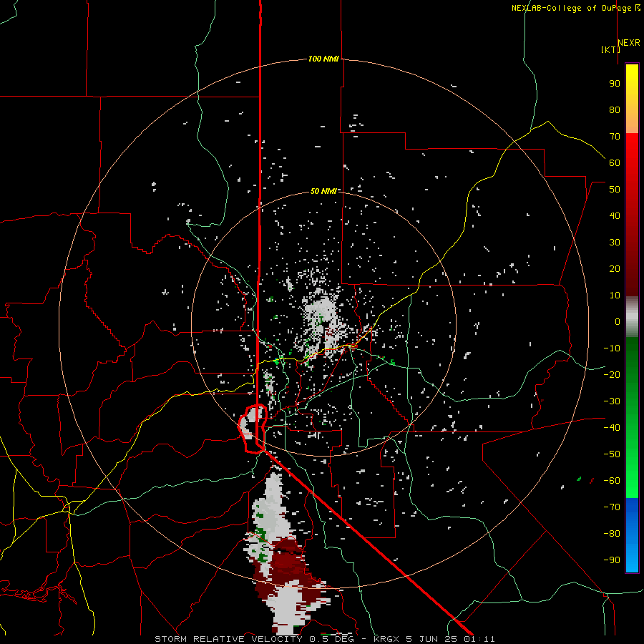Click the -30 value on the color scale
Viewport: 644px width, 644px height.
612,401
